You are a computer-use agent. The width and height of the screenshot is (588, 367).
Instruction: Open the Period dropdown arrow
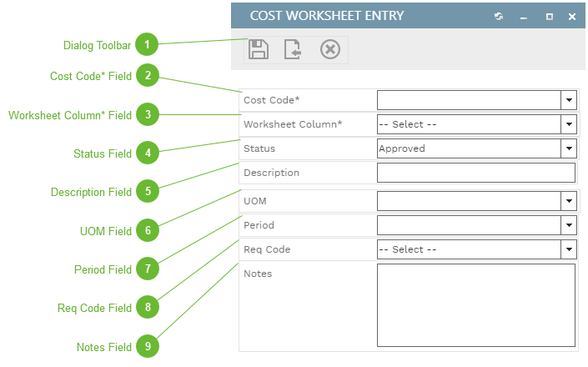(x=569, y=225)
